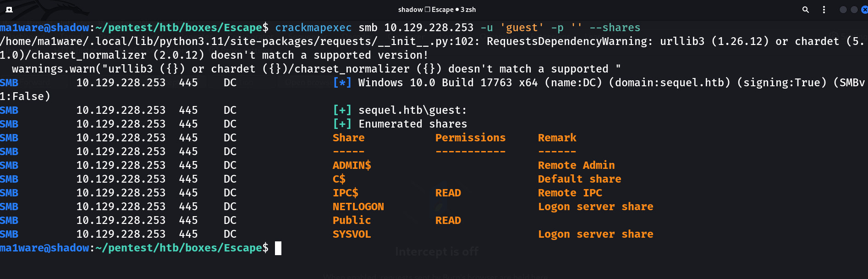Close the terminal with blue X button

[864, 10]
